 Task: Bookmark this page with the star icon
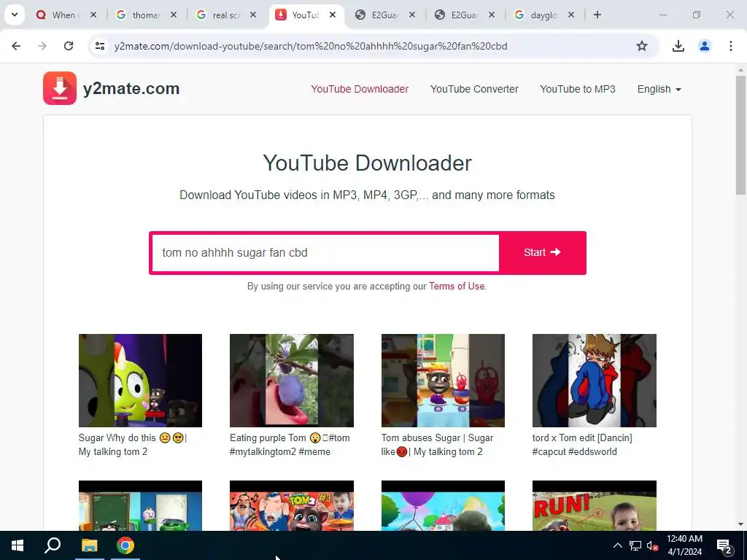pos(642,46)
